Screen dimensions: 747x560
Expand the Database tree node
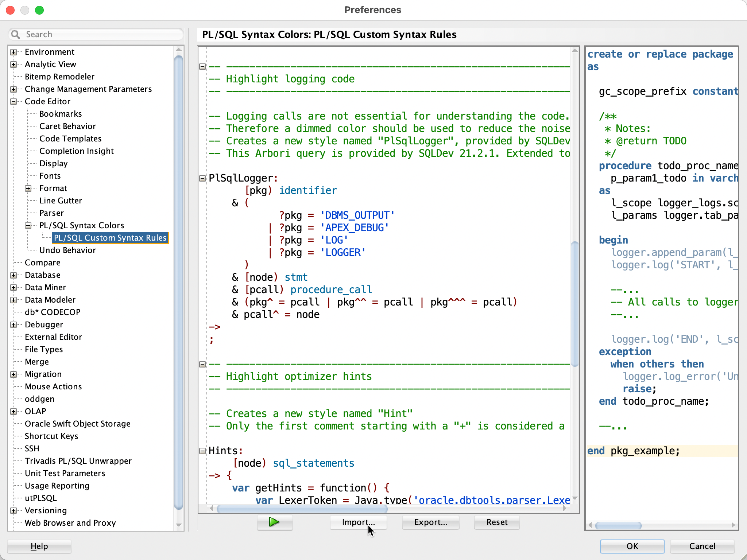tap(13, 275)
